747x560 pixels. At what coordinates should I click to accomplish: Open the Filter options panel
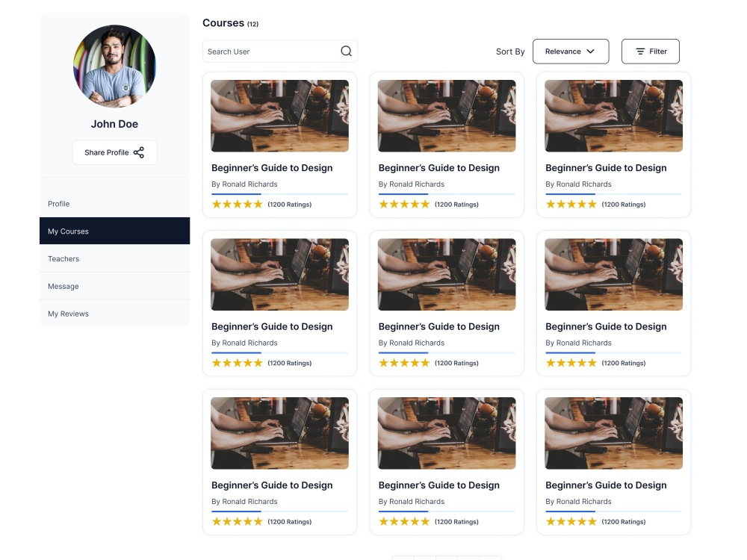[x=650, y=51]
